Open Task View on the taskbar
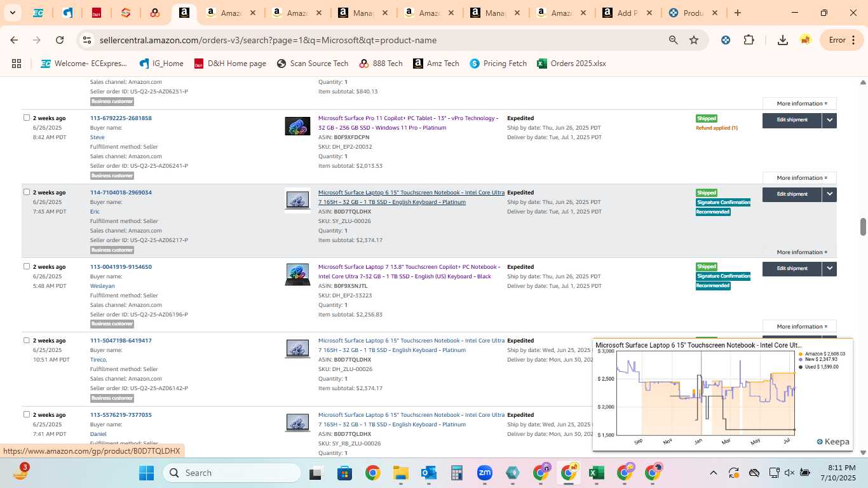 click(316, 473)
